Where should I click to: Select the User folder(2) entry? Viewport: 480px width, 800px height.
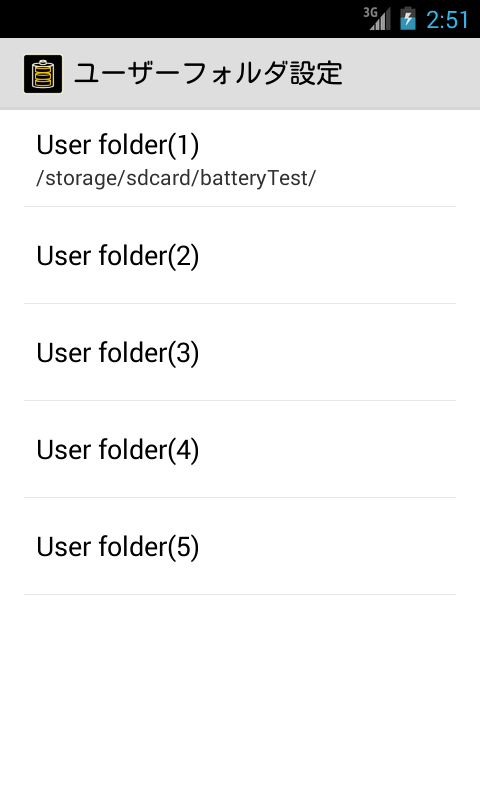pyautogui.click(x=240, y=255)
